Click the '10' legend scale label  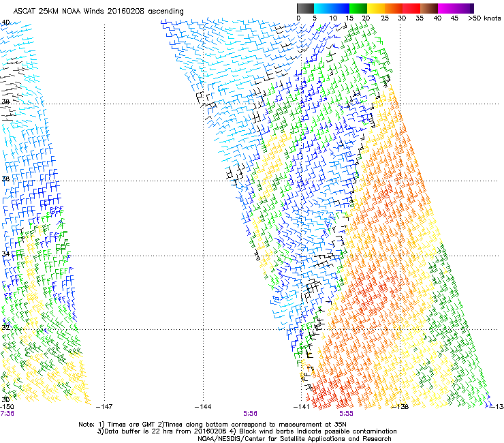(333, 18)
